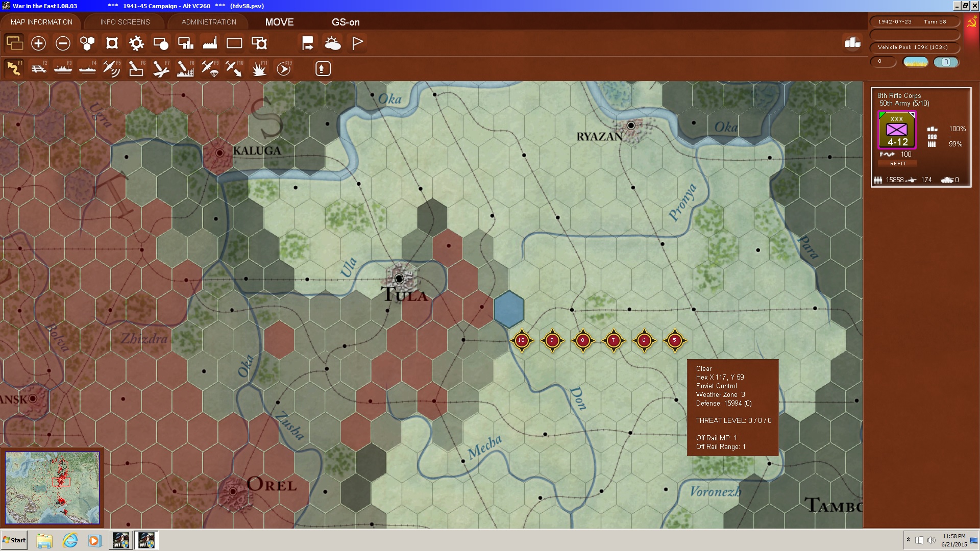This screenshot has width=980, height=551.
Task: Click the overlapping windows map view icon
Action: (x=14, y=43)
